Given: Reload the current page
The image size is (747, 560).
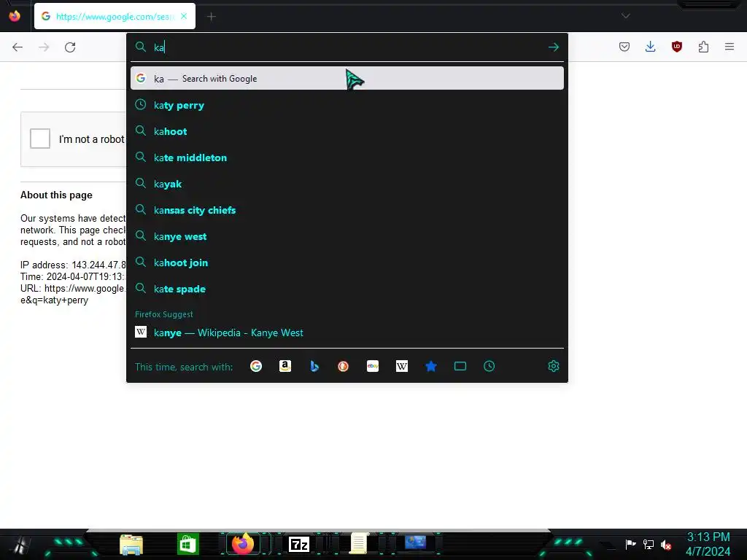Looking at the screenshot, I should pos(70,47).
